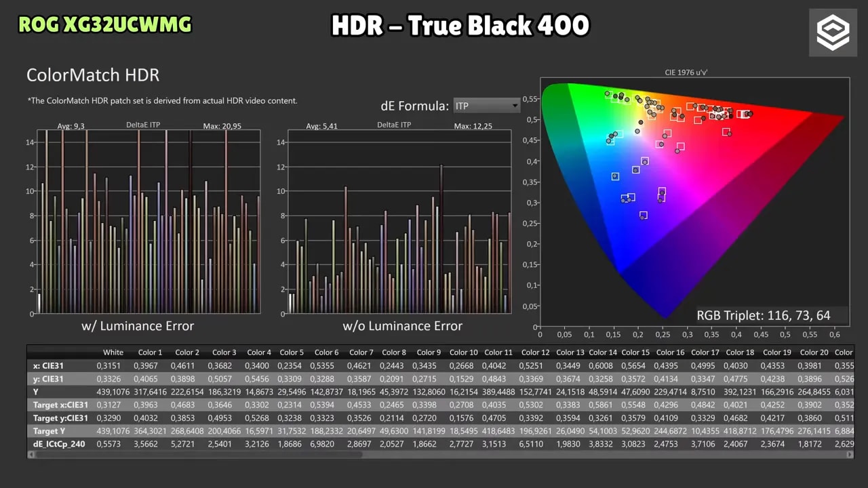The width and height of the screenshot is (868, 488).
Task: Click the White y value 0,3326
Action: pos(110,379)
